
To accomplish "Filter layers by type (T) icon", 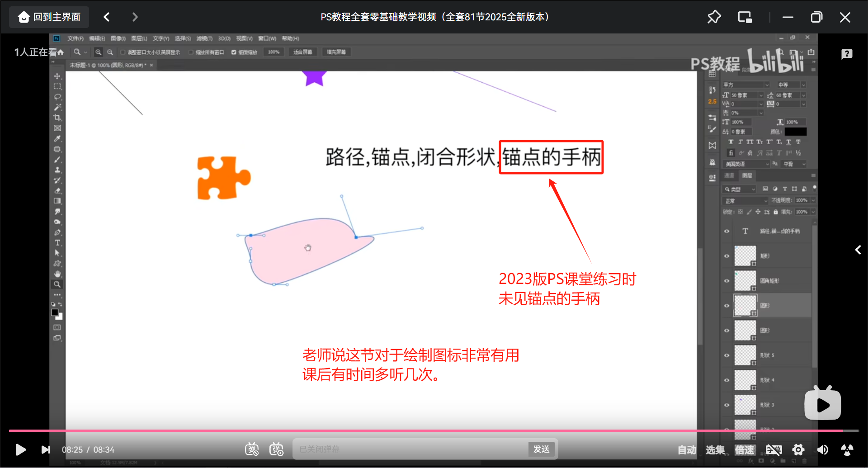I will click(x=785, y=189).
